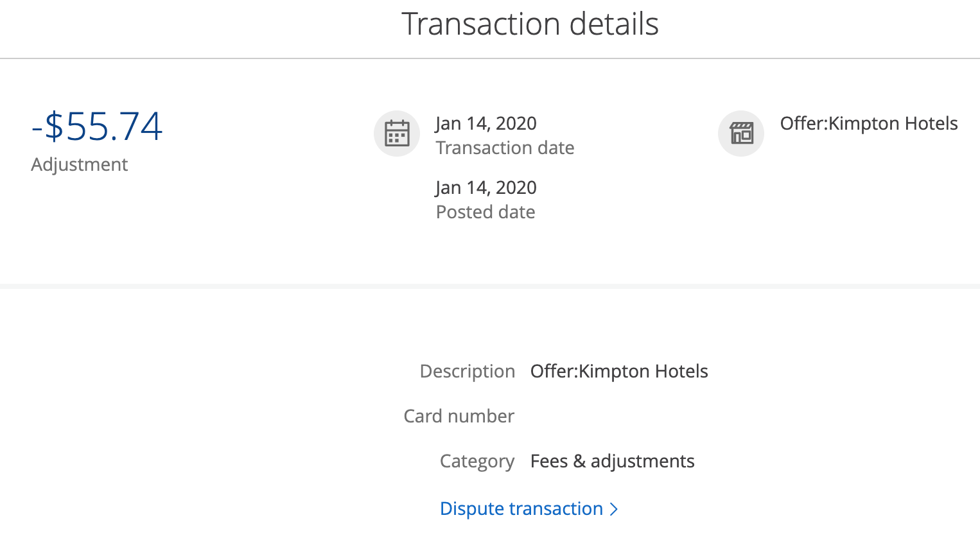Viewport: 980px width, 556px height.
Task: Click the Transaction details heading
Action: coord(530,24)
